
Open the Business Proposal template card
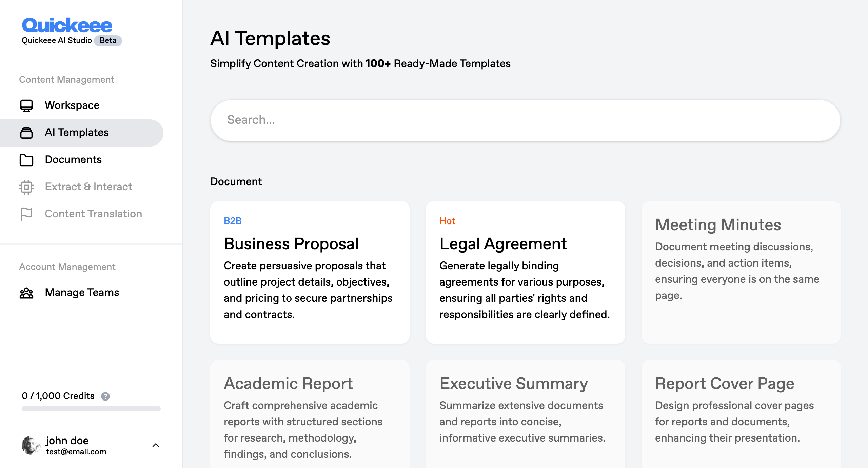310,272
